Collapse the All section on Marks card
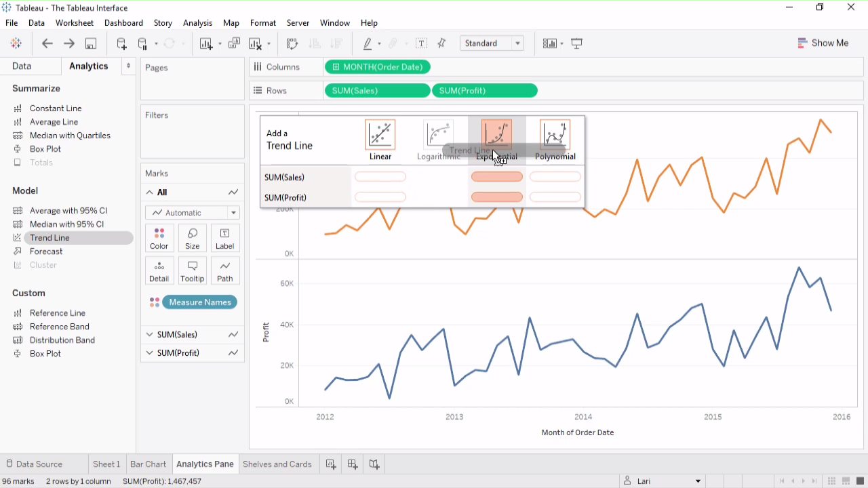Viewport: 868px width, 488px height. 149,192
